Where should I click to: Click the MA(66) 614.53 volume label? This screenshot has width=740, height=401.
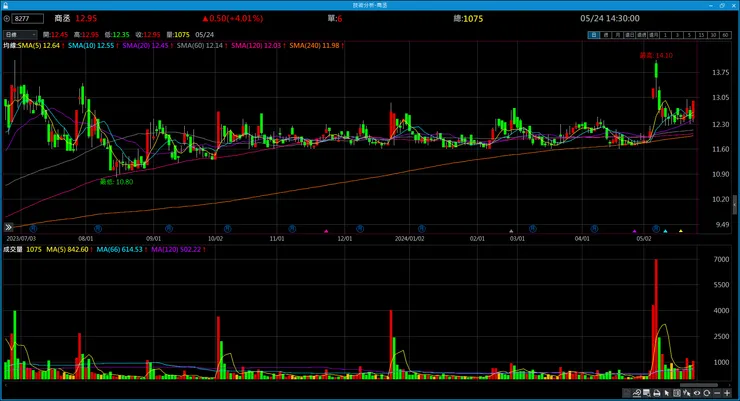click(x=119, y=250)
